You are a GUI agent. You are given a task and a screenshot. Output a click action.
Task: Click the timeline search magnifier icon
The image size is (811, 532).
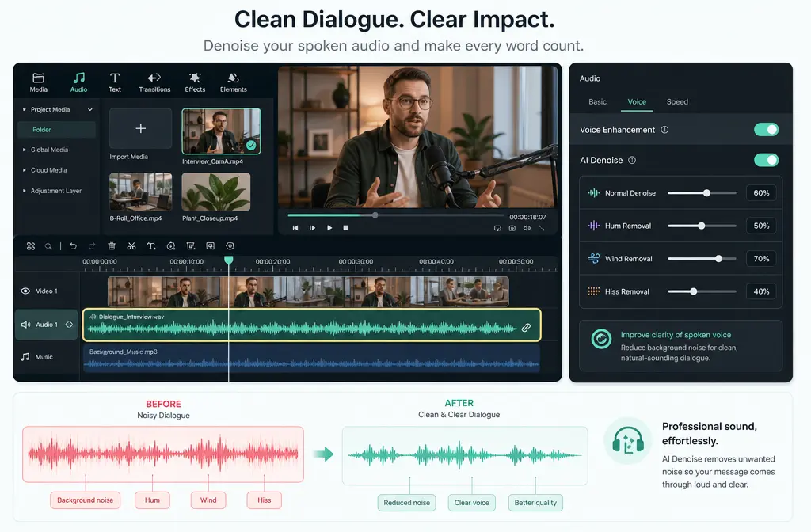tap(48, 246)
